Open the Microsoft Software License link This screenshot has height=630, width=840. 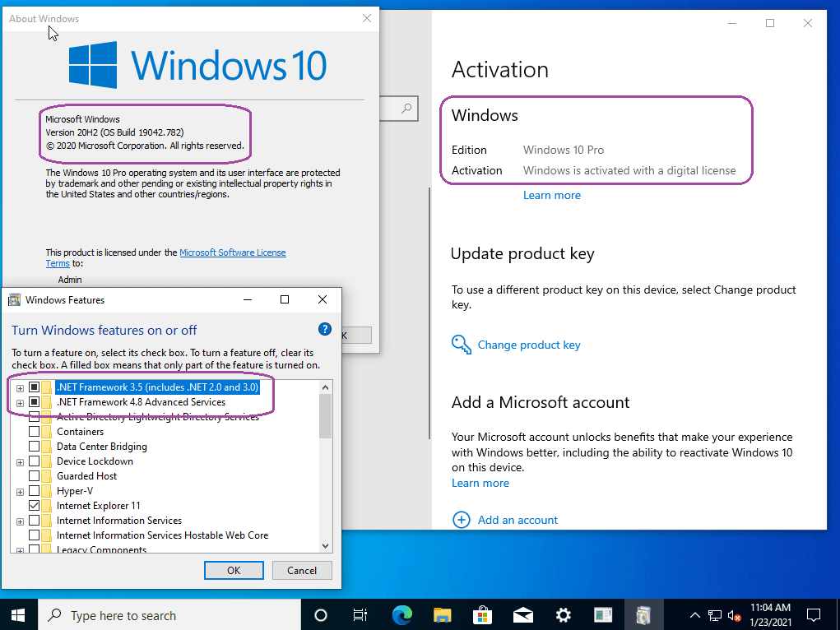click(x=233, y=252)
